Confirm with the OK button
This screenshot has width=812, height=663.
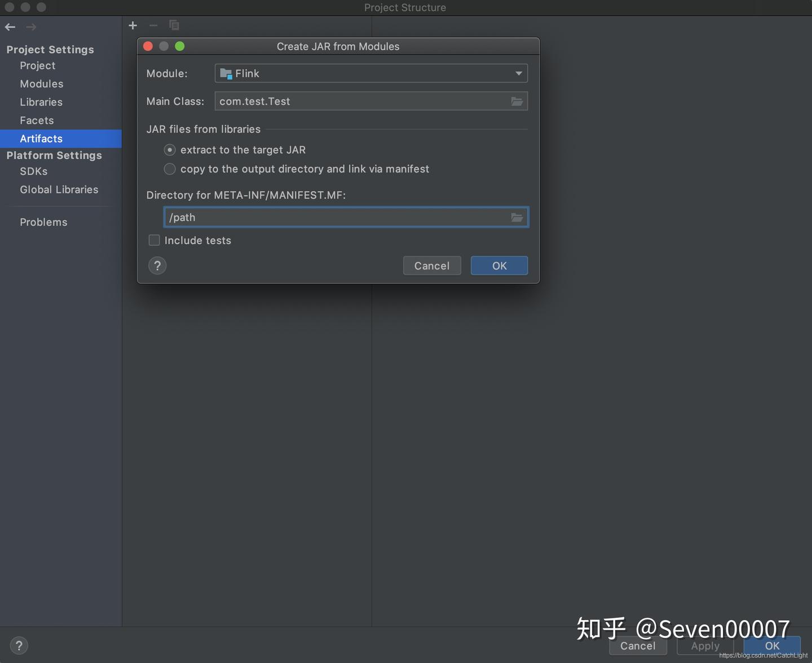click(498, 266)
